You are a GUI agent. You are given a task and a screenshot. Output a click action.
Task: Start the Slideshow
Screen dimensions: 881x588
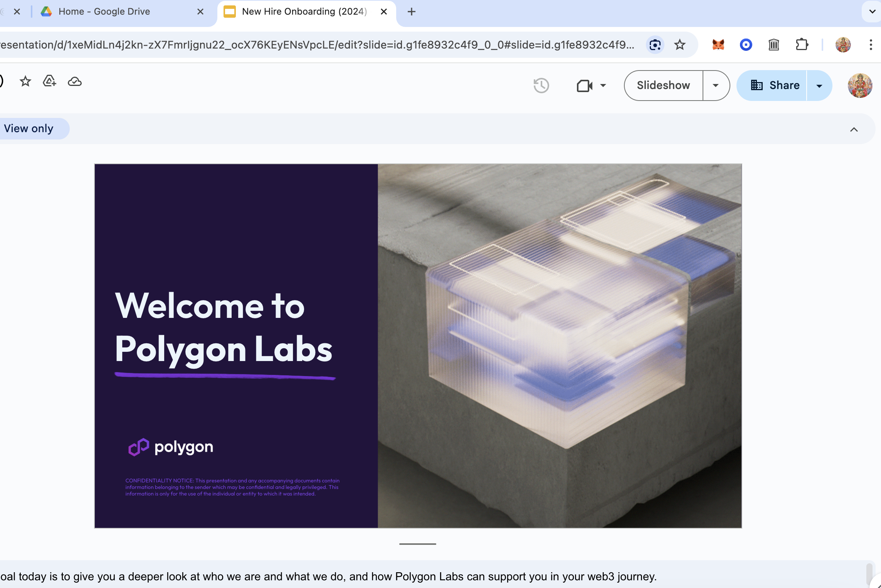[663, 86]
